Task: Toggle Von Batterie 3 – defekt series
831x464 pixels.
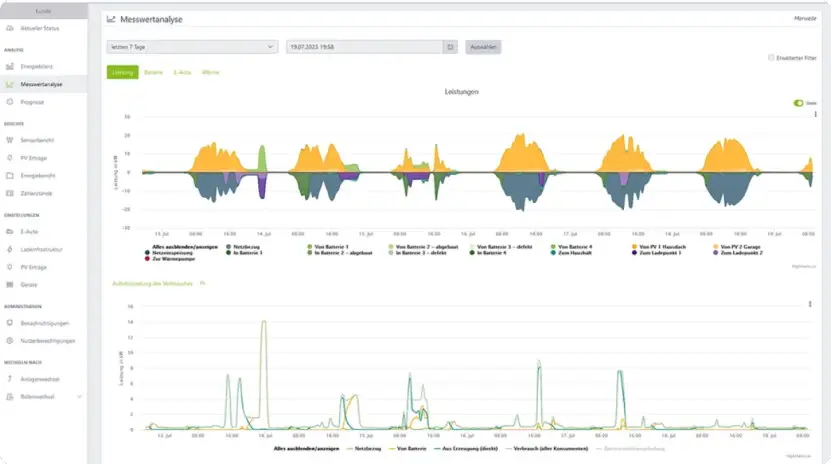Action: pyautogui.click(x=501, y=247)
